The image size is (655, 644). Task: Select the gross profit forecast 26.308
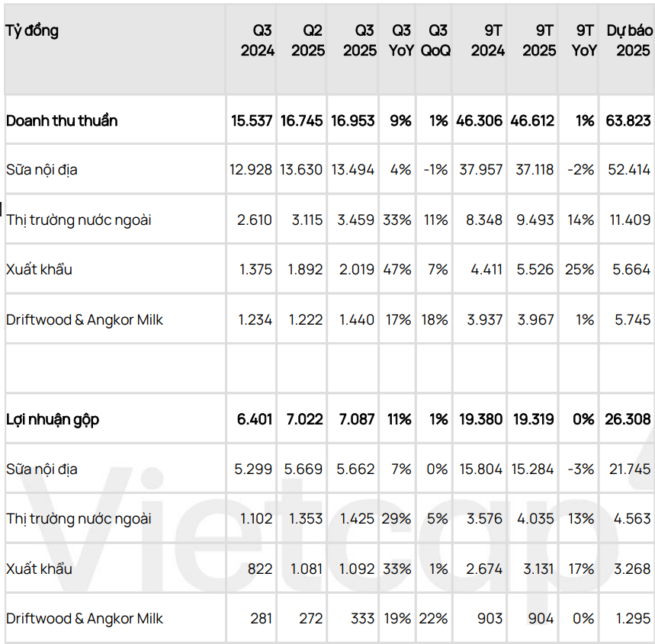point(629,419)
